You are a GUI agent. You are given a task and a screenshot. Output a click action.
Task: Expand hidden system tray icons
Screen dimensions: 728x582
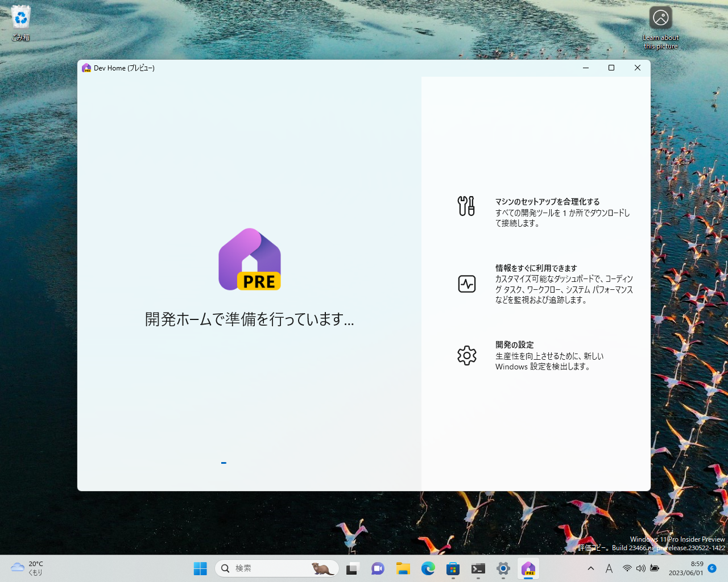590,569
